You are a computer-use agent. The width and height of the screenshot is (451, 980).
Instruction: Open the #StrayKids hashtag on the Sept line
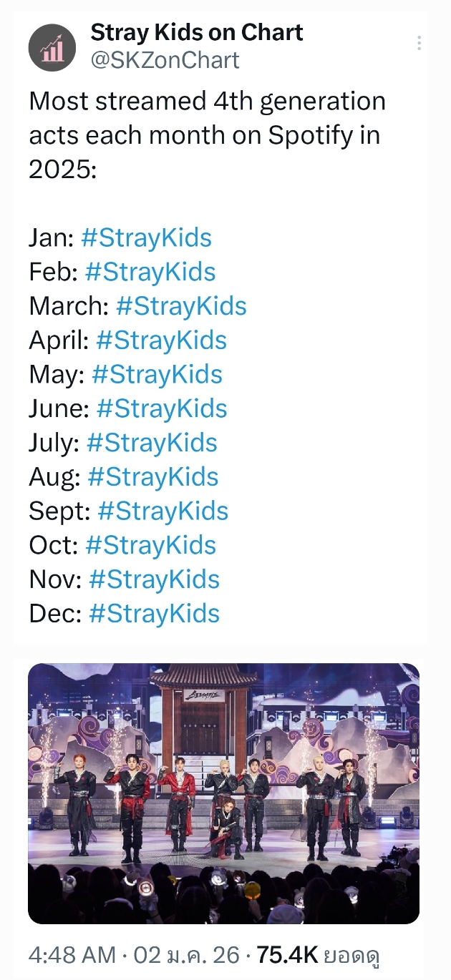(163, 511)
